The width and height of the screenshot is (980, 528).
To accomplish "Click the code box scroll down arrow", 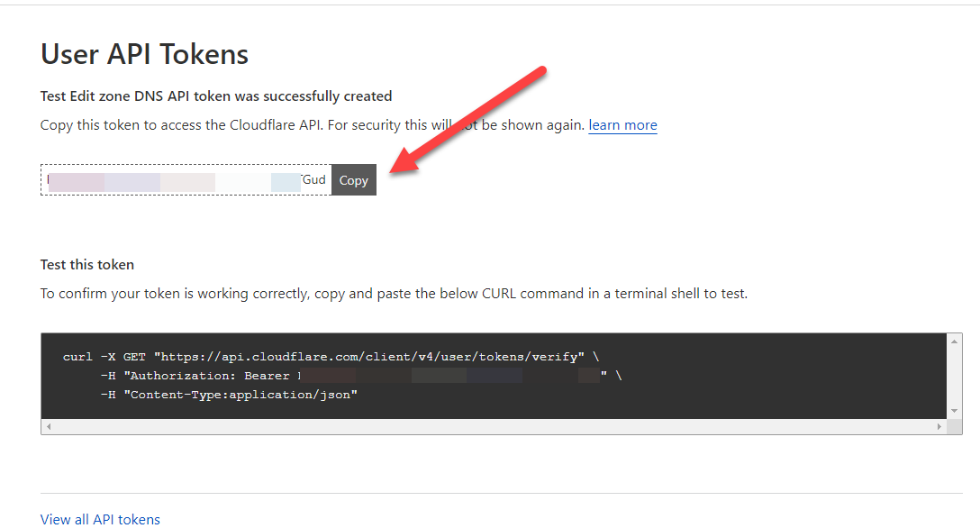I will [x=955, y=411].
